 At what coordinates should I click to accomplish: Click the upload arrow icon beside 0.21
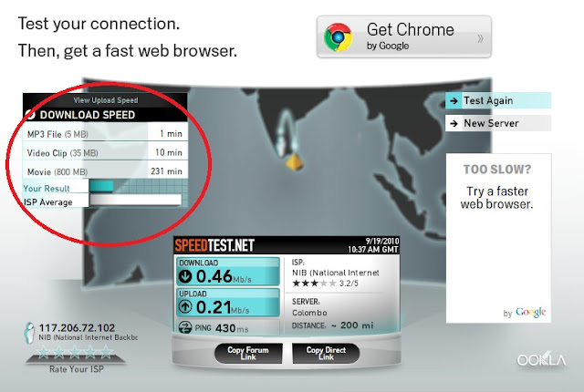click(x=185, y=307)
